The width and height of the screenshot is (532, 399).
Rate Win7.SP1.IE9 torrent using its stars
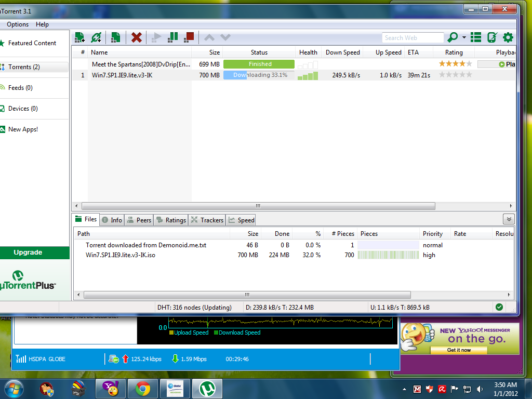(x=455, y=75)
